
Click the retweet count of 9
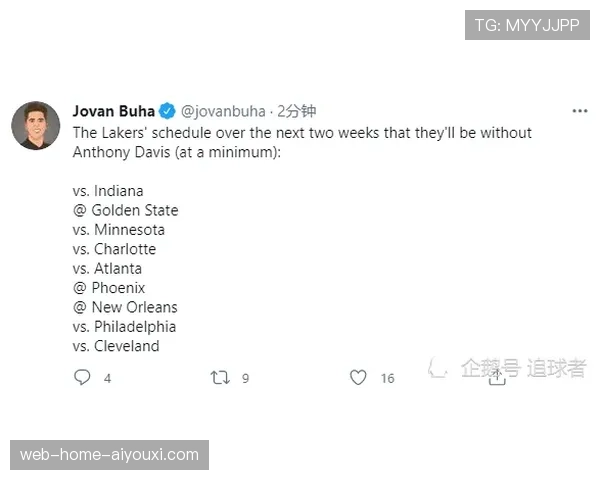[246, 379]
